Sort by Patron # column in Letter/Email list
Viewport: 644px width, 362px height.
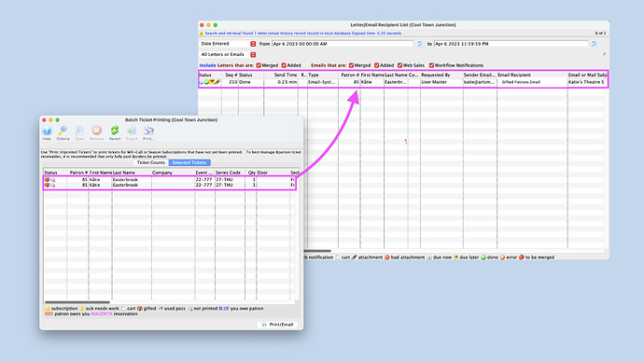tap(349, 76)
